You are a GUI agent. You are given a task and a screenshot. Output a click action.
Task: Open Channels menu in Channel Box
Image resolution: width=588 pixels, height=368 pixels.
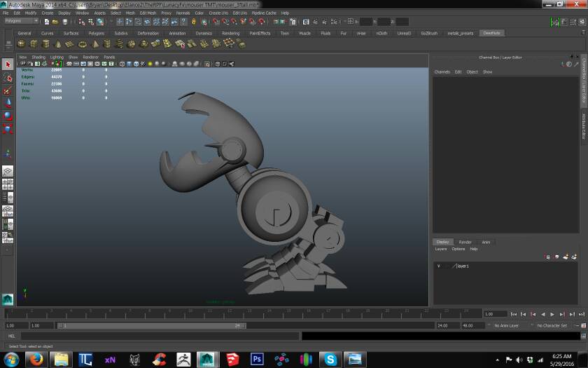click(442, 71)
